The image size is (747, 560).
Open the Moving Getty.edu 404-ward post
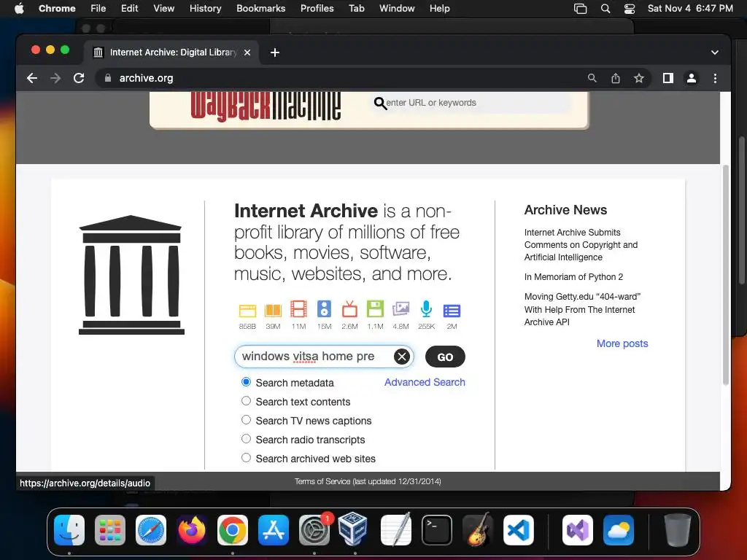pyautogui.click(x=582, y=309)
